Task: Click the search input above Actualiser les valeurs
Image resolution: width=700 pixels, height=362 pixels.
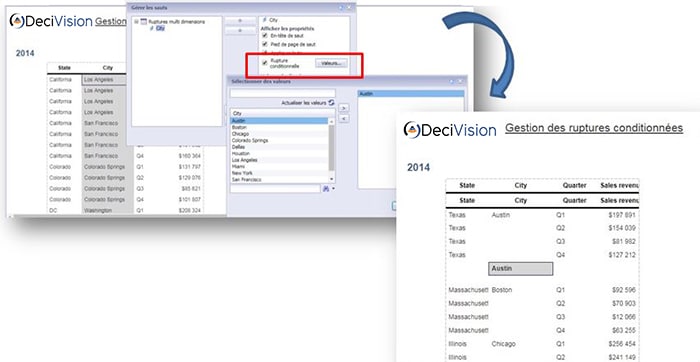Action: point(283,93)
